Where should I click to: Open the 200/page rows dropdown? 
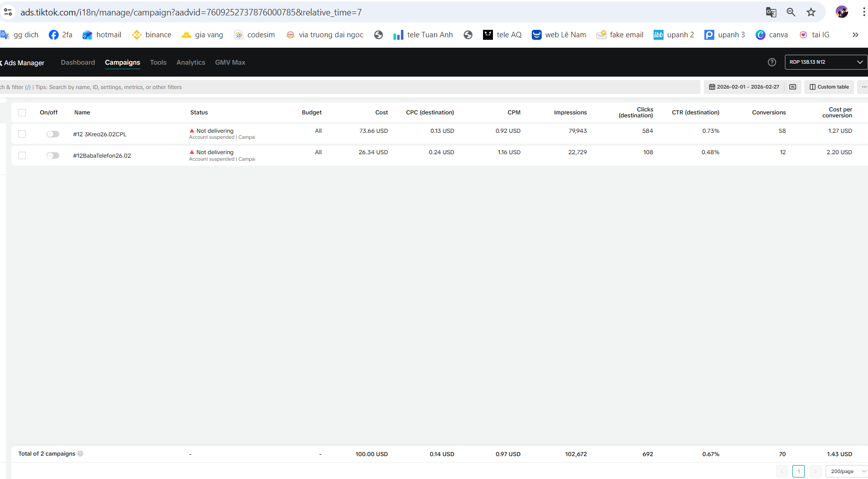coord(847,471)
